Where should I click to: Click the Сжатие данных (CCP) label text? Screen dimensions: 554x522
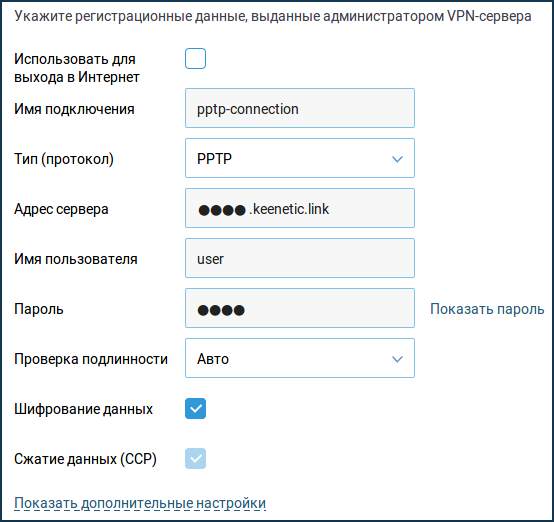click(85, 459)
